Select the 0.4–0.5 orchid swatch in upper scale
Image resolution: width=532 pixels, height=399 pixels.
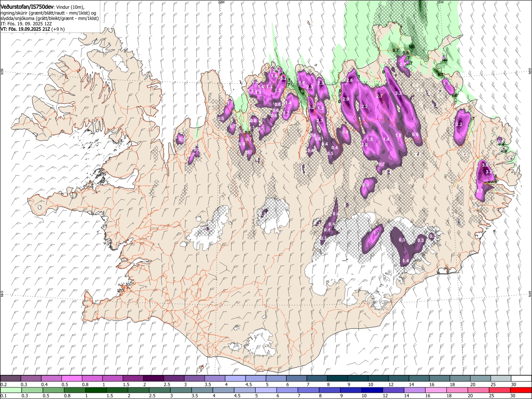[52, 378]
